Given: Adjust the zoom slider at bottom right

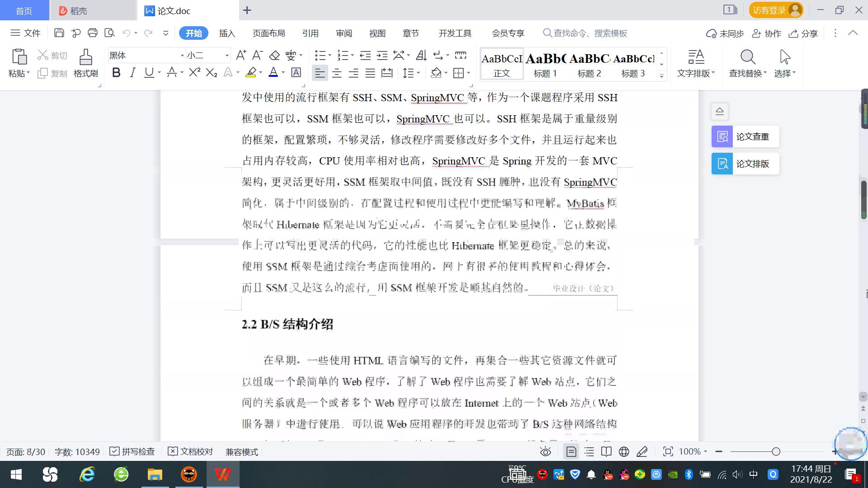Looking at the screenshot, I should [x=776, y=451].
